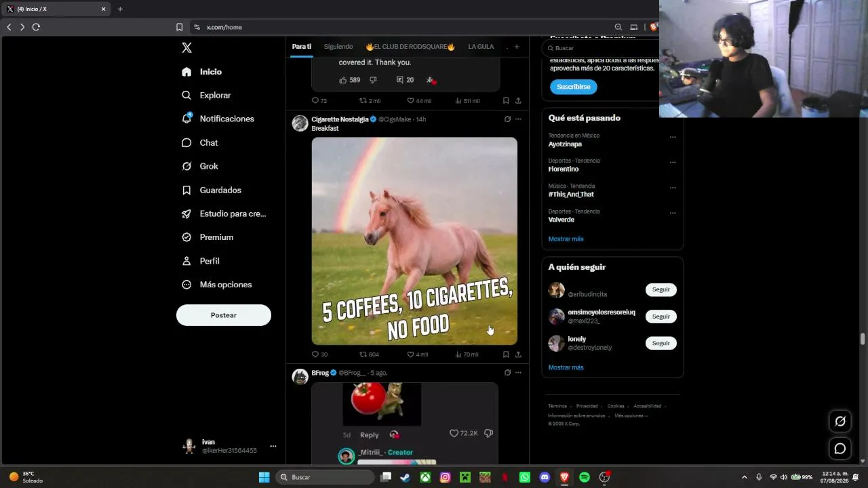Open Guardados bookmarks in the sidebar
This screenshot has width=868, height=488.
coord(211,190)
